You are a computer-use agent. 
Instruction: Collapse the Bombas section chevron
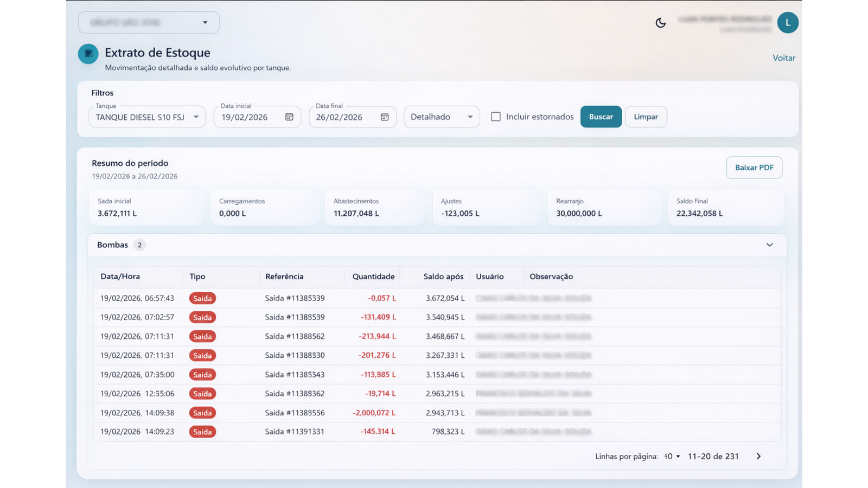(x=769, y=245)
